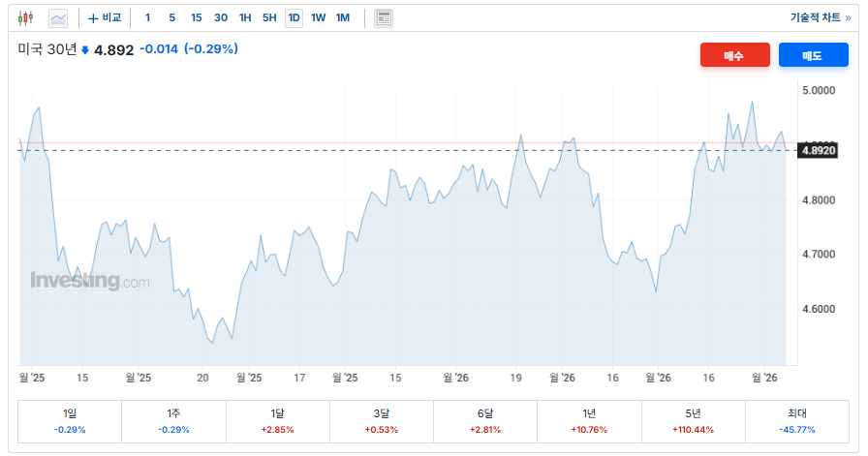Select the 1일 period tab
This screenshot has width=868, height=456.
tap(70, 420)
